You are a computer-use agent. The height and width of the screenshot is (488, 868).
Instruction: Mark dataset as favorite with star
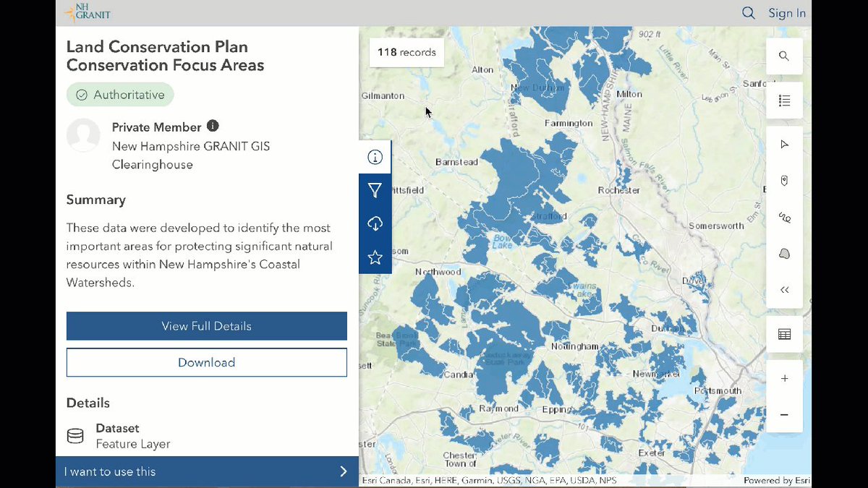pyautogui.click(x=375, y=257)
